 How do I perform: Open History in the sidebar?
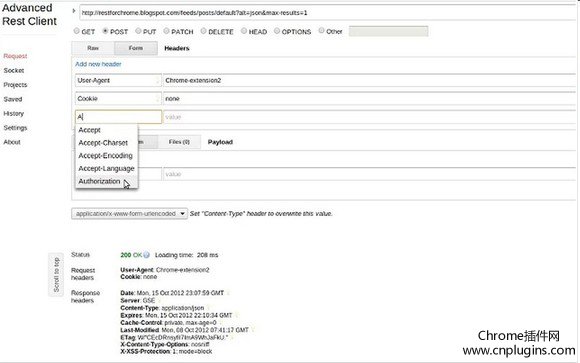click(x=14, y=114)
